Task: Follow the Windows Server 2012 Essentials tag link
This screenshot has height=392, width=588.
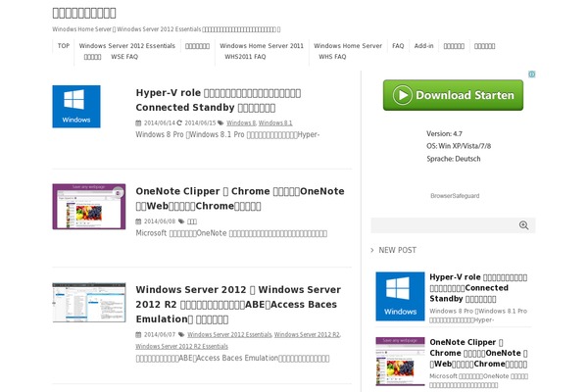Action: [x=229, y=334]
